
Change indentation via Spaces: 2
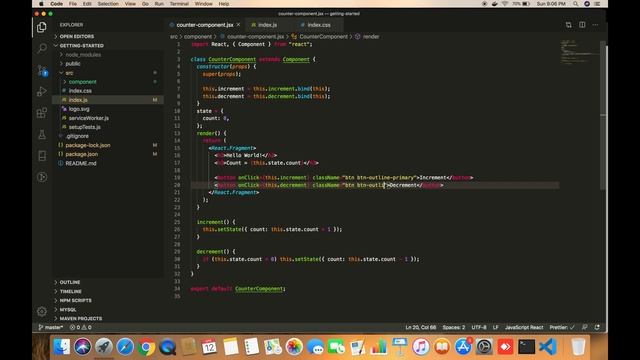pyautogui.click(x=454, y=327)
